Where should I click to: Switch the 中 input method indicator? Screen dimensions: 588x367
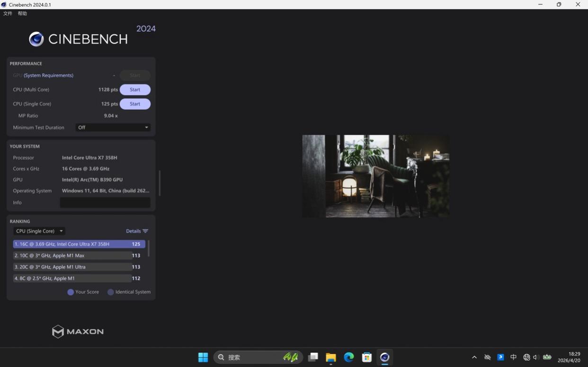click(513, 357)
